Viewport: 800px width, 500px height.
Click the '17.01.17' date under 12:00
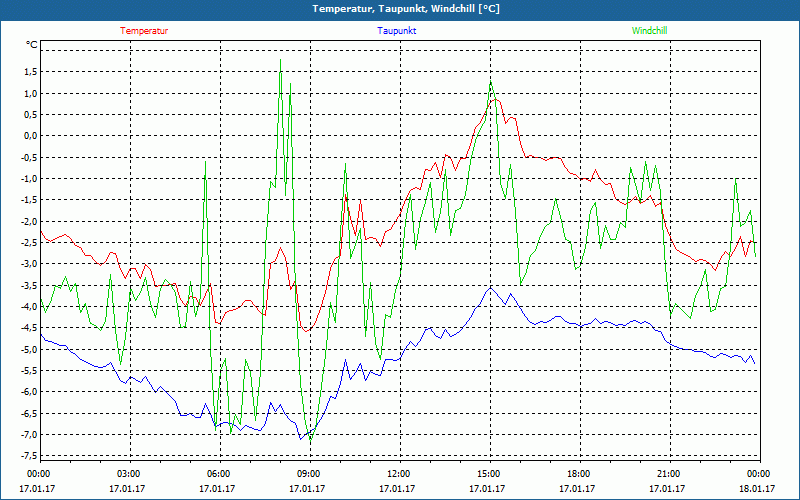[397, 488]
